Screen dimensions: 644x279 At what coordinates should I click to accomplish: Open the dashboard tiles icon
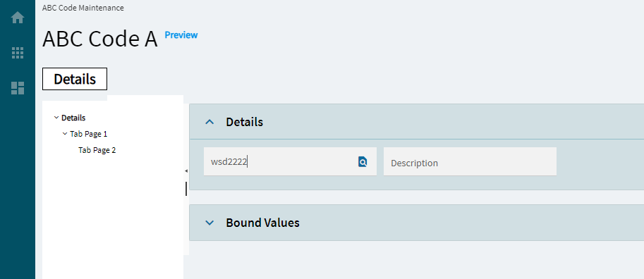click(x=18, y=88)
